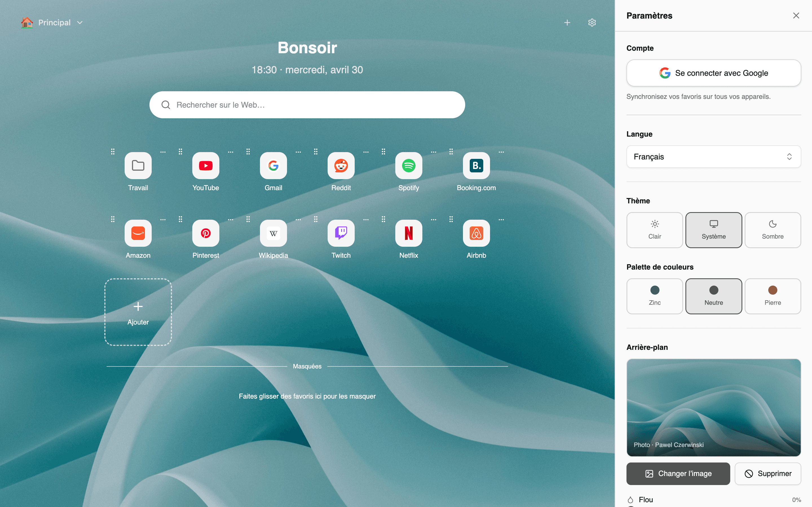This screenshot has width=812, height=507.
Task: Open the YouTube bookmark icon
Action: click(x=206, y=166)
